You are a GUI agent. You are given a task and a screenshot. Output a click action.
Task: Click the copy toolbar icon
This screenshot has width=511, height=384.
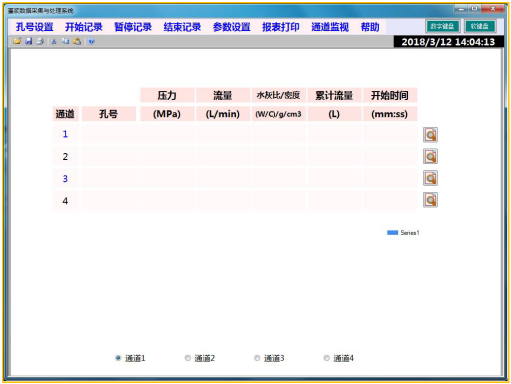coord(66,41)
